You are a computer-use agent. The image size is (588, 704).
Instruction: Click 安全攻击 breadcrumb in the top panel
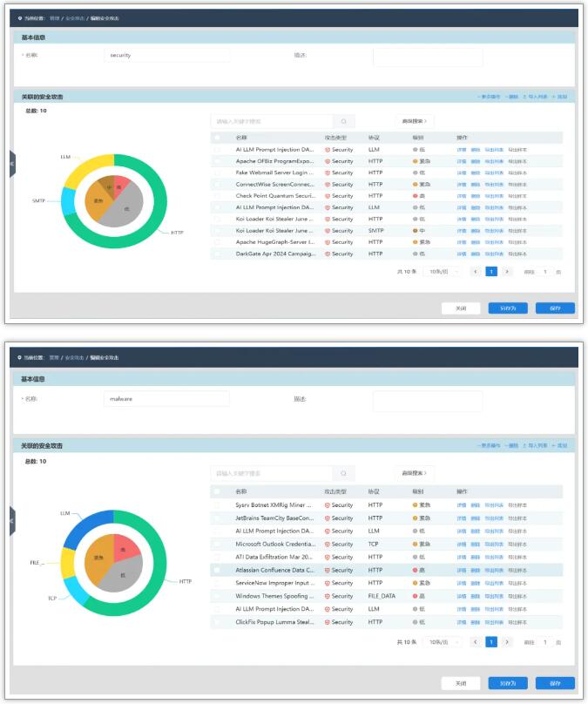tap(74, 17)
